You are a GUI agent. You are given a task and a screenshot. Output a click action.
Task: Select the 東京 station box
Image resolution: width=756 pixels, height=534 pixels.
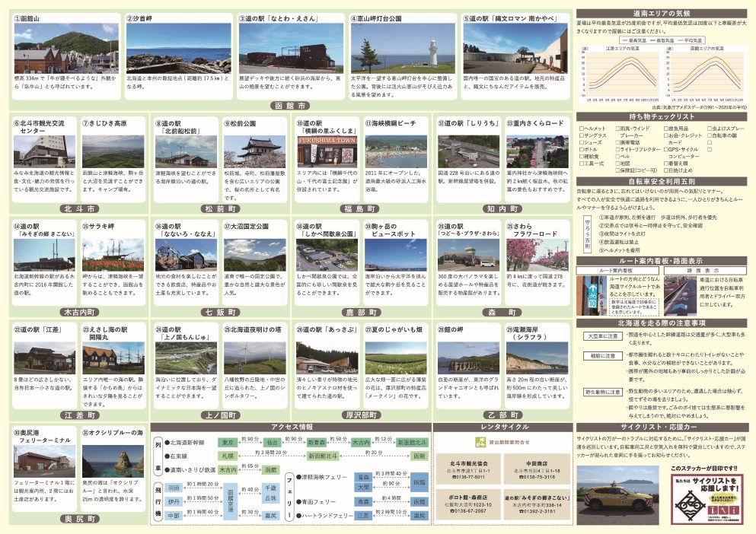(x=228, y=441)
